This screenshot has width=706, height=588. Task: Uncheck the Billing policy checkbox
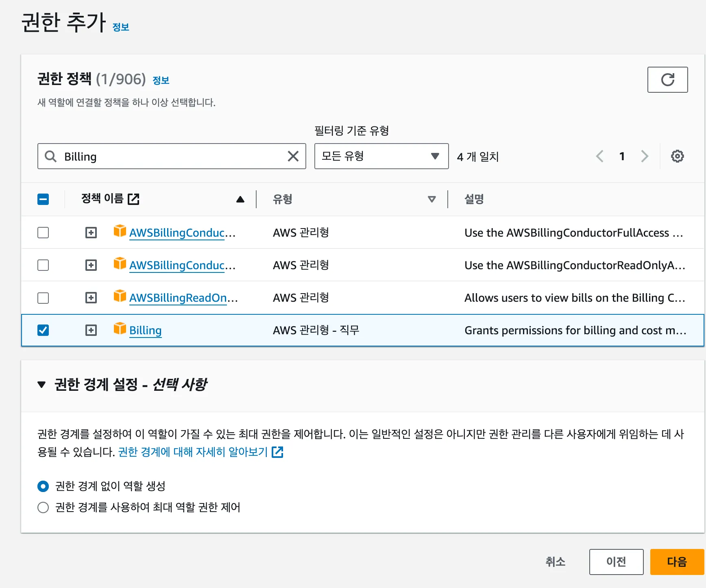43,330
